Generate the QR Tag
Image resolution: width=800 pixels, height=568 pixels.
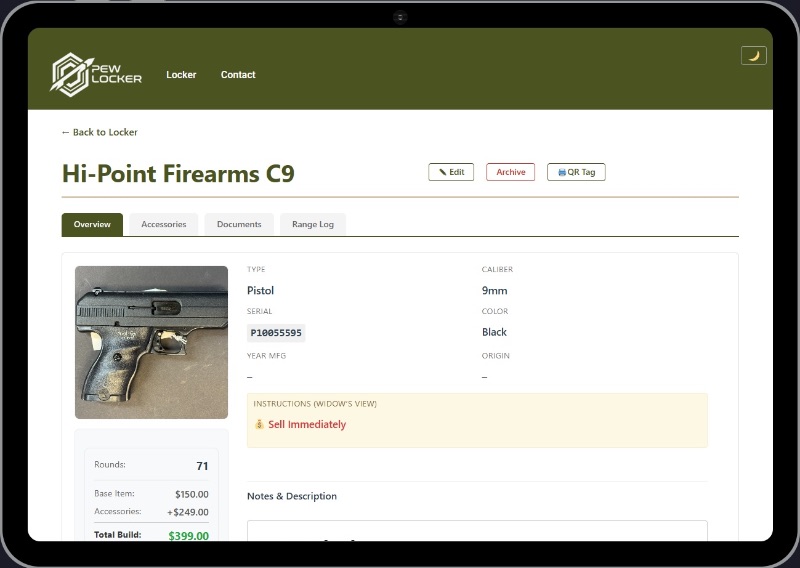click(x=576, y=172)
